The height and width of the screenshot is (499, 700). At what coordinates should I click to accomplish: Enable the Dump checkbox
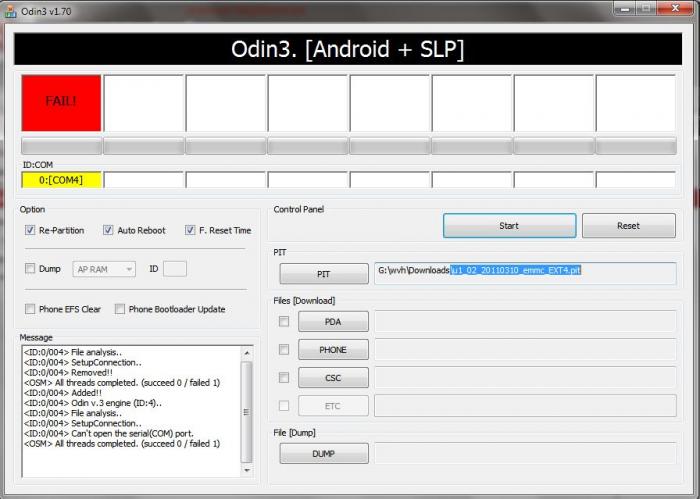[x=30, y=269]
